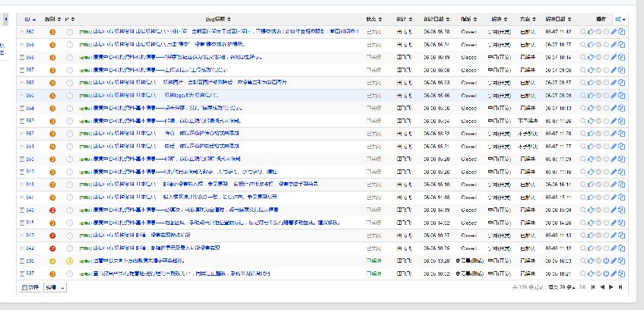Sort the list by the ID column
The height and width of the screenshot is (310, 644).
click(x=29, y=19)
